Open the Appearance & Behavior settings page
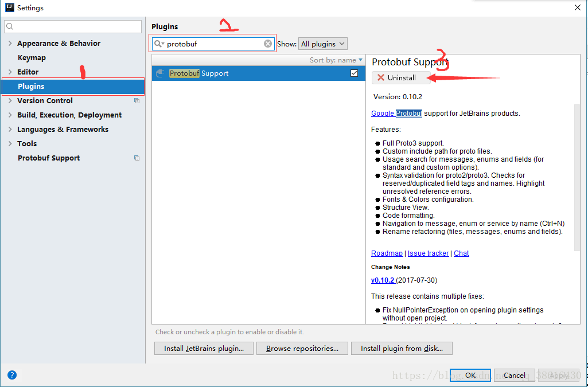 (x=59, y=44)
